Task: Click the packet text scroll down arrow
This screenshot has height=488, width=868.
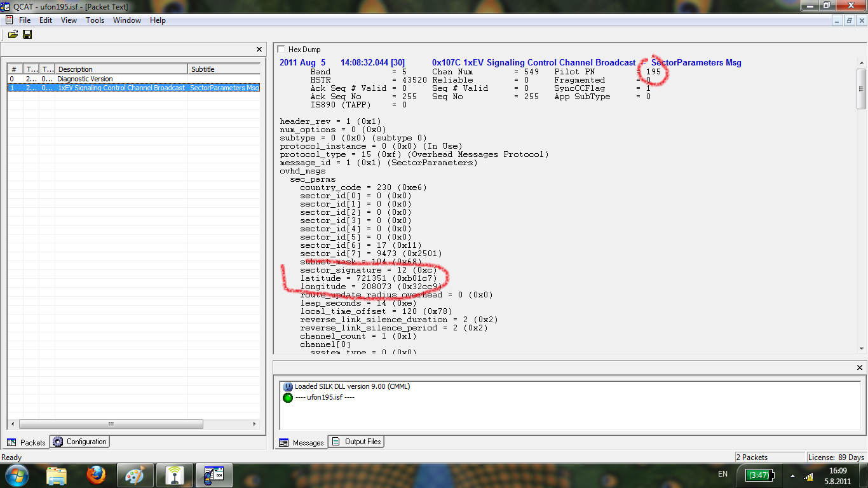Action: [x=862, y=348]
